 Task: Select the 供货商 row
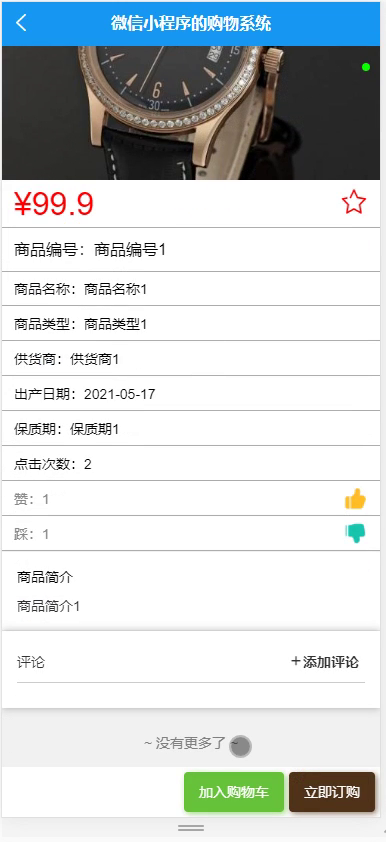pos(191,359)
